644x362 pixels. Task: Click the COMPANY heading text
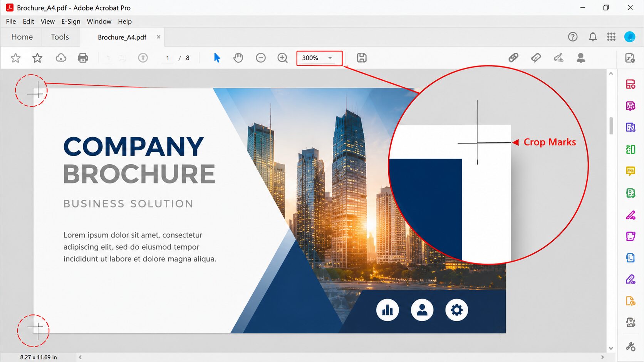click(x=133, y=147)
